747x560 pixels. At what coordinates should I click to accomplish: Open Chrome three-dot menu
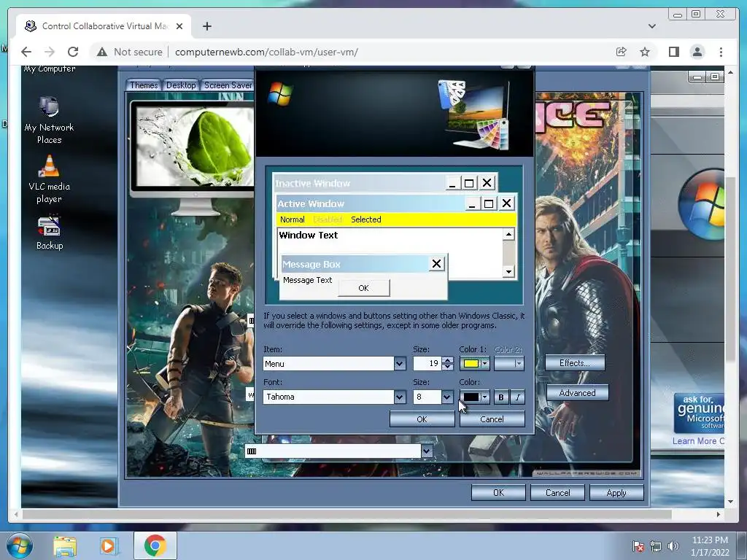tap(721, 52)
